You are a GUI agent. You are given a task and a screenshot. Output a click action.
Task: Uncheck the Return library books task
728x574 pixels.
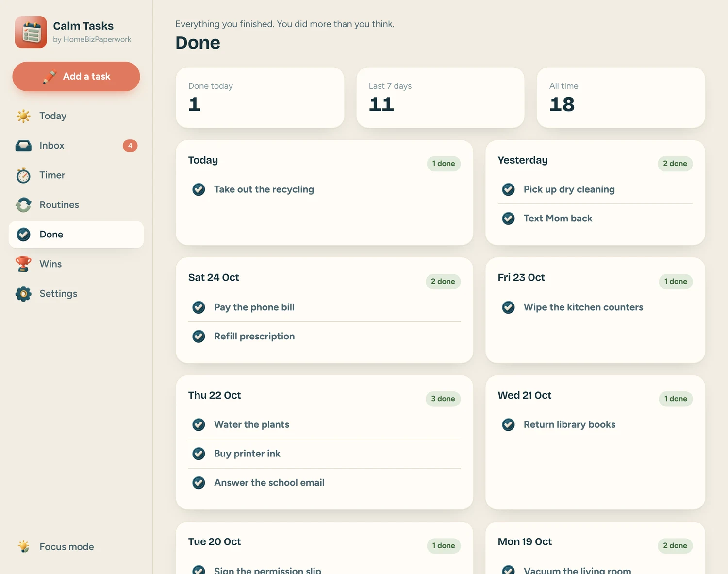pyautogui.click(x=508, y=425)
